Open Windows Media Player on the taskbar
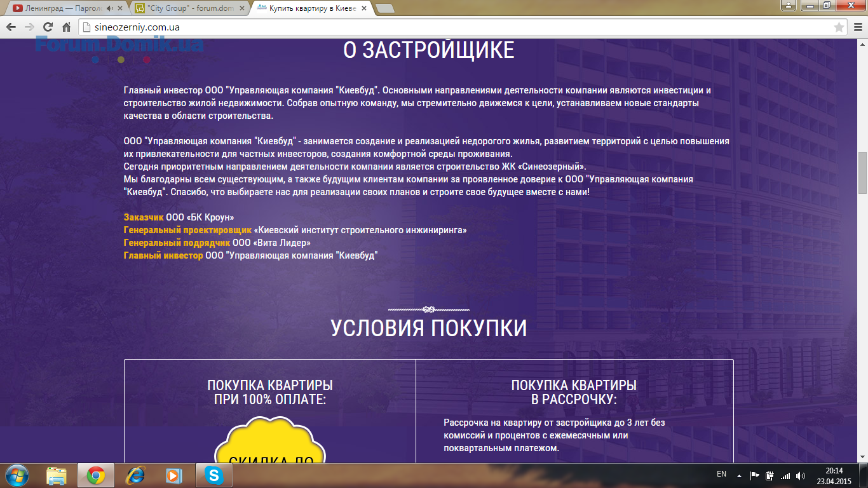868x488 pixels. 175,475
